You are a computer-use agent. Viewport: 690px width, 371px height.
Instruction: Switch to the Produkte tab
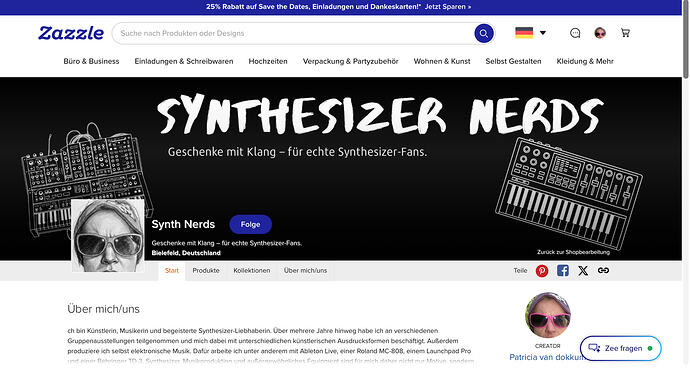[x=206, y=271]
